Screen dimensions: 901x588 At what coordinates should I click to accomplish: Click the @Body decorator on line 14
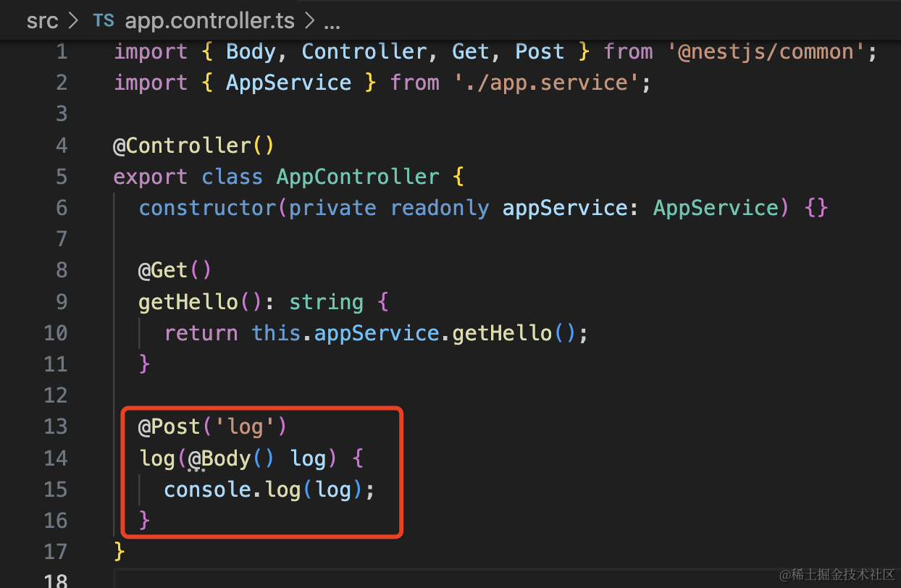pyautogui.click(x=220, y=458)
